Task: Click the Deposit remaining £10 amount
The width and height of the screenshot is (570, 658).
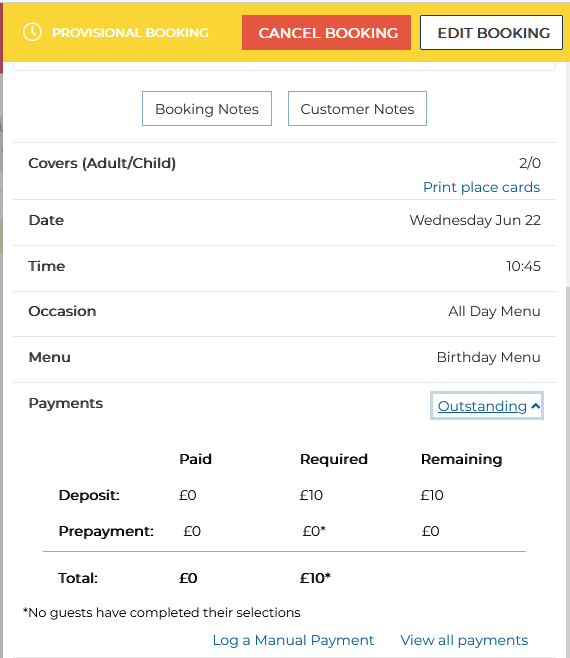Action: point(432,495)
